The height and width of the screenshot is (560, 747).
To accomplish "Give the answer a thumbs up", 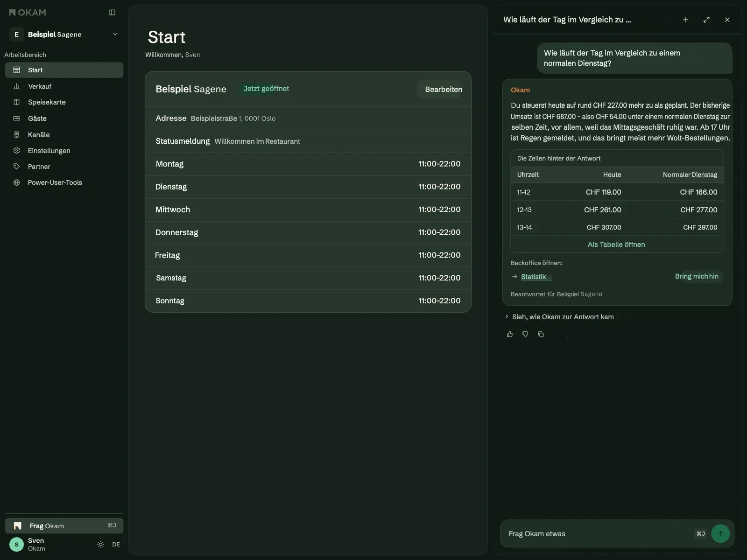I will 510,334.
